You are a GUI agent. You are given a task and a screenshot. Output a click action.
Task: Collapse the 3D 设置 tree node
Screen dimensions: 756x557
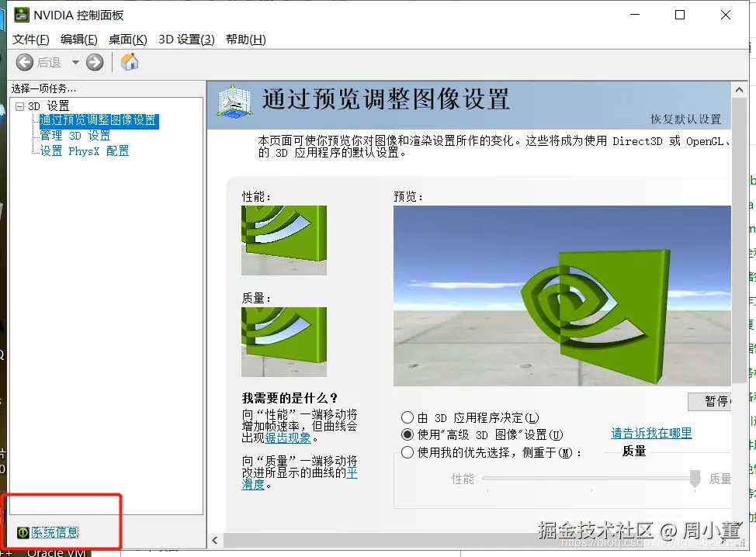click(x=19, y=106)
